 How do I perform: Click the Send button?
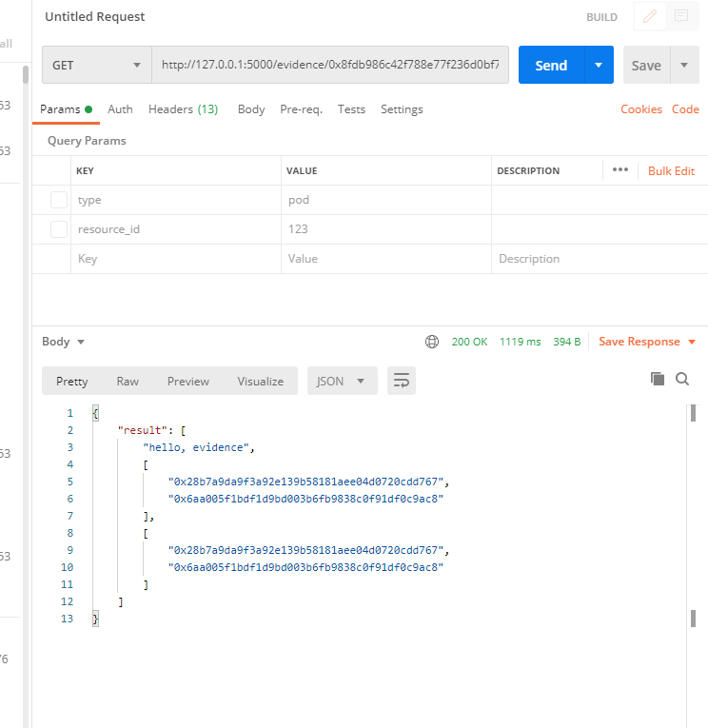point(551,65)
